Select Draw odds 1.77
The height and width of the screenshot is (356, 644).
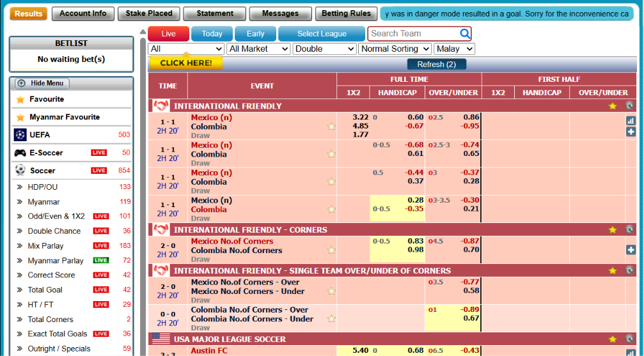(x=360, y=135)
